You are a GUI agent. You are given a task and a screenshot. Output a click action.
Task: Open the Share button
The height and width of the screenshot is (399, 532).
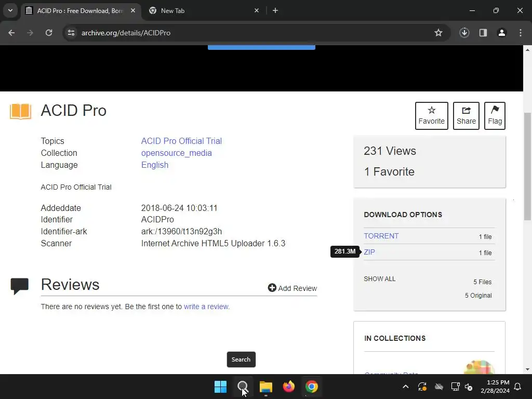[466, 116]
